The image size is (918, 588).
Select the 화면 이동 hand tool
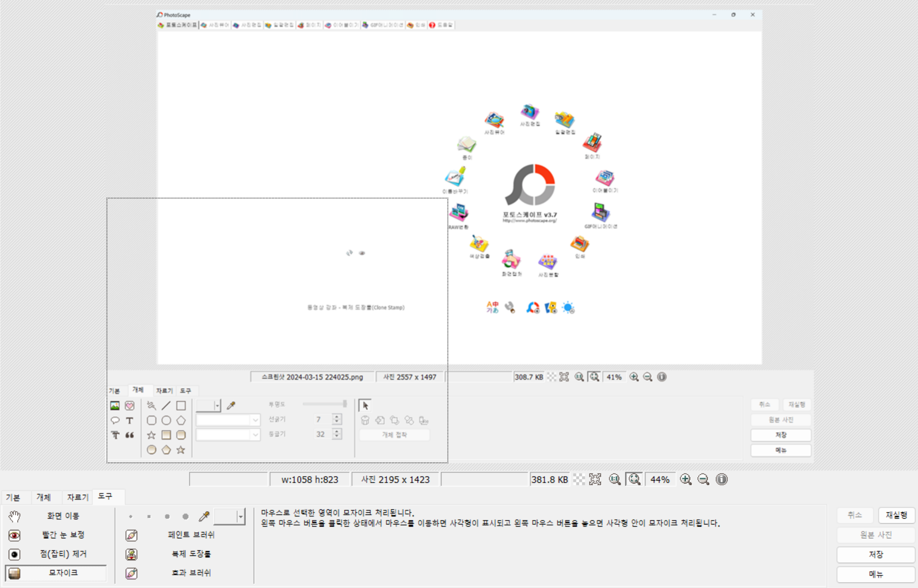[x=14, y=517]
